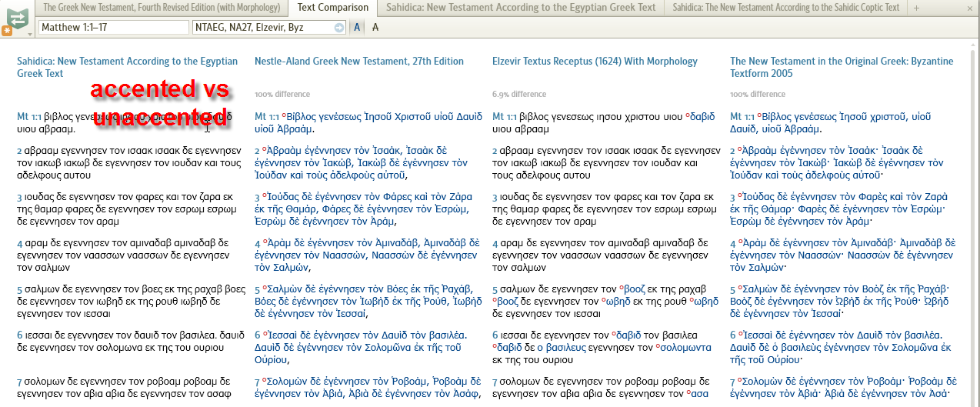This screenshot has width=980, height=407.
Task: Click '6.9% difference' under Elzevir heading
Action: 519,95
